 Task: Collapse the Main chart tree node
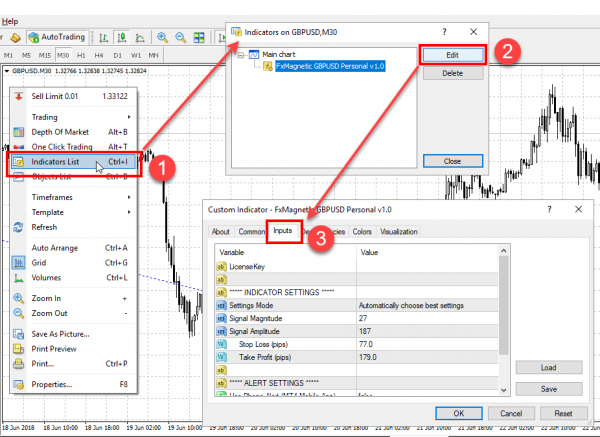(241, 55)
